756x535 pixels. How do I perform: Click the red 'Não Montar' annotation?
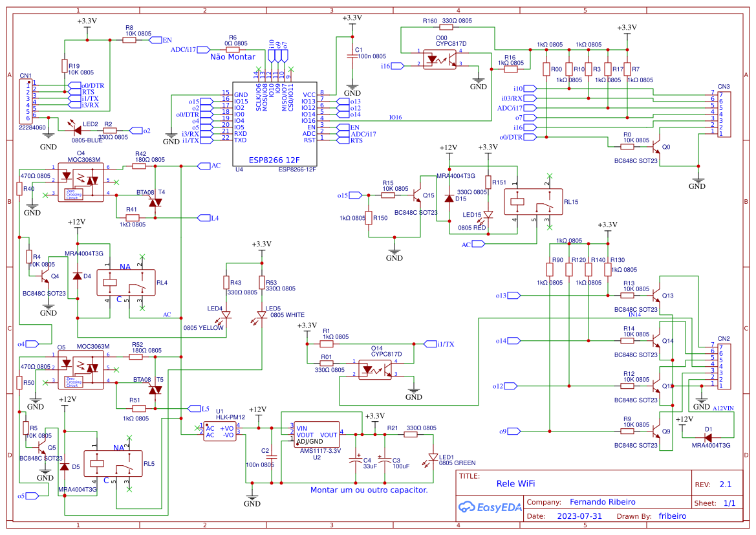(233, 56)
